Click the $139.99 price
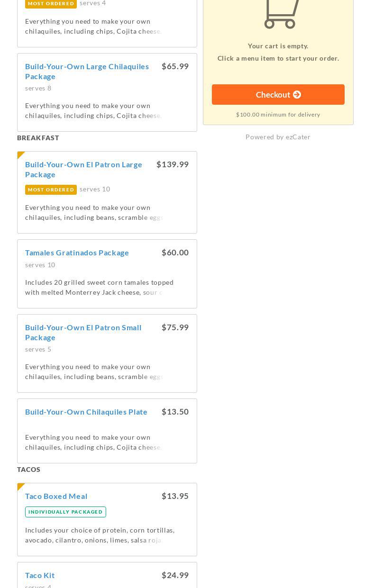 coord(173,164)
